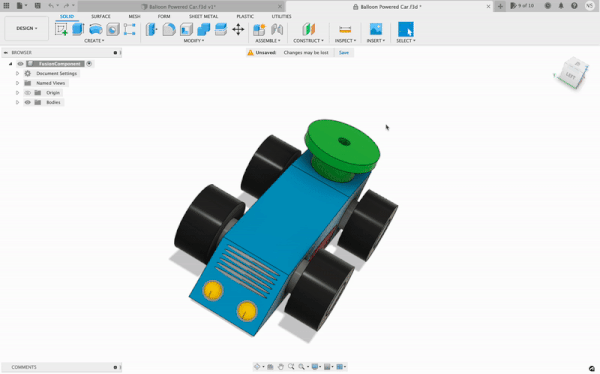Viewport: 600px width, 374px height.
Task: Click the Undo arrow
Action: [51, 6]
